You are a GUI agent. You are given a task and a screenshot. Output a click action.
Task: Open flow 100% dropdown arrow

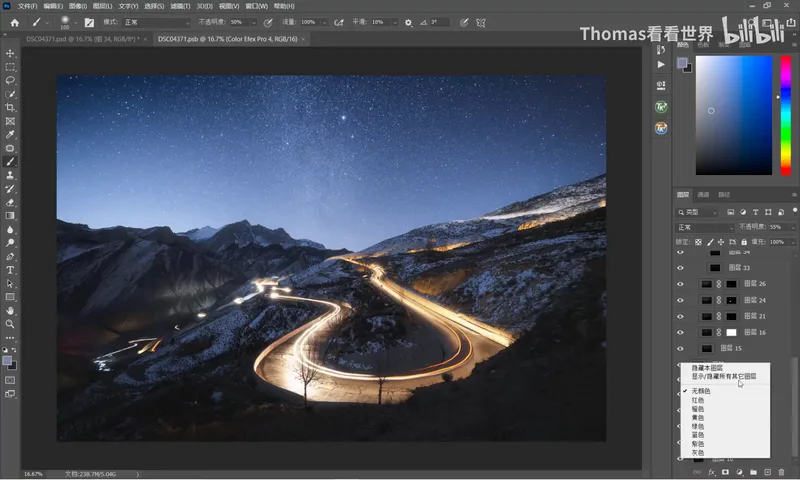click(324, 22)
